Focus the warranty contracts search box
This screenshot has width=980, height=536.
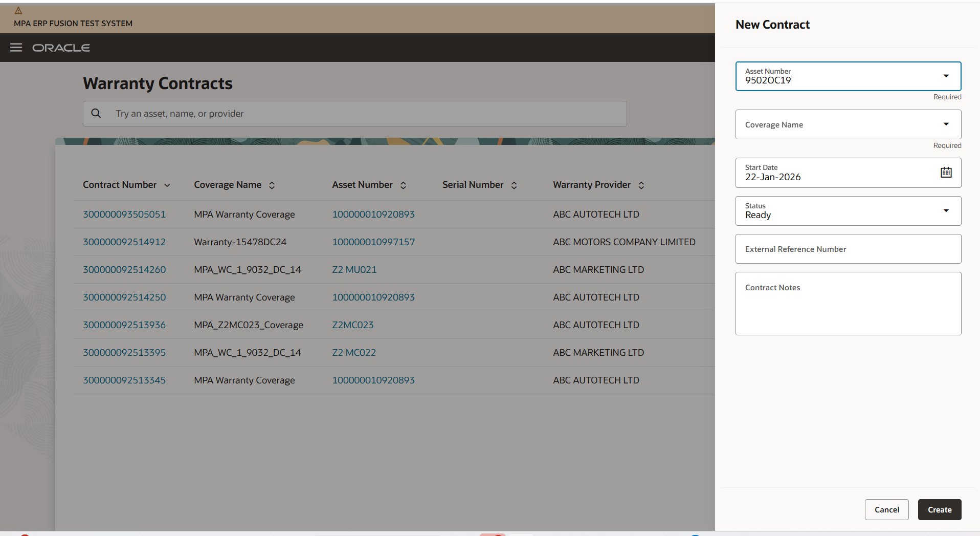click(x=355, y=114)
